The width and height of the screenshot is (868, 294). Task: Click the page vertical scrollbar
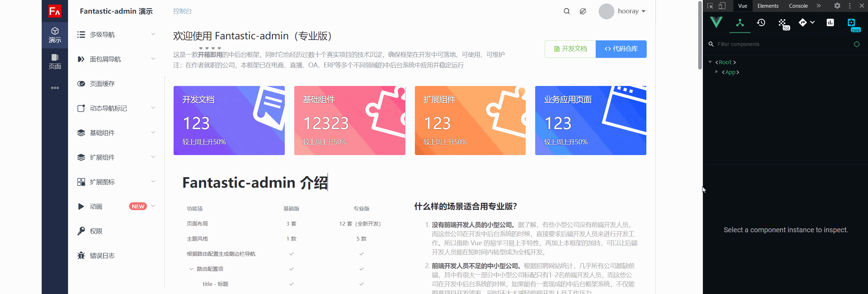700,35
